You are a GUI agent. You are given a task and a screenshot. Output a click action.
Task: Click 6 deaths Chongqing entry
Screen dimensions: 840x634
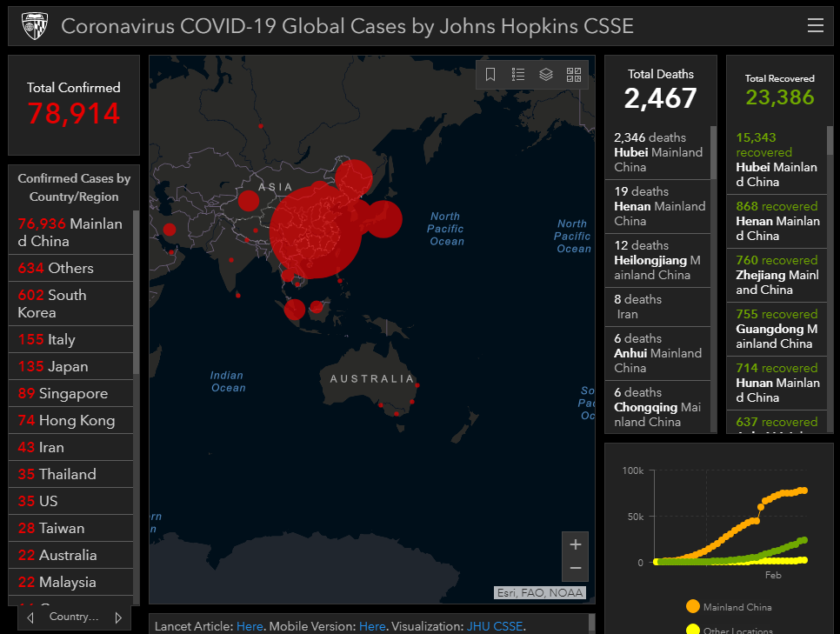click(658, 407)
